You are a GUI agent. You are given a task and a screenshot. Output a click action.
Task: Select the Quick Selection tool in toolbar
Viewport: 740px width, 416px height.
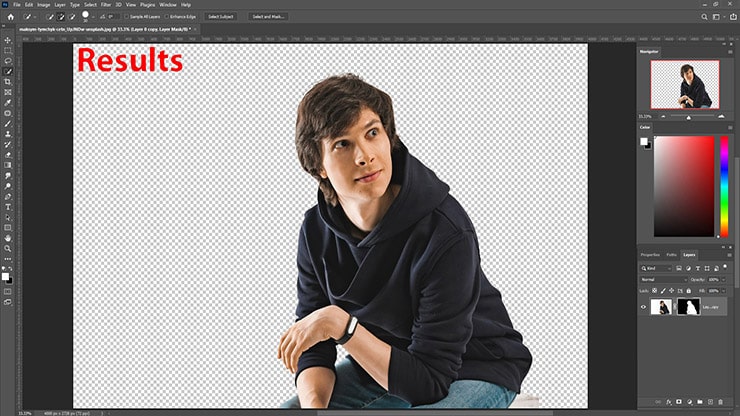8,71
